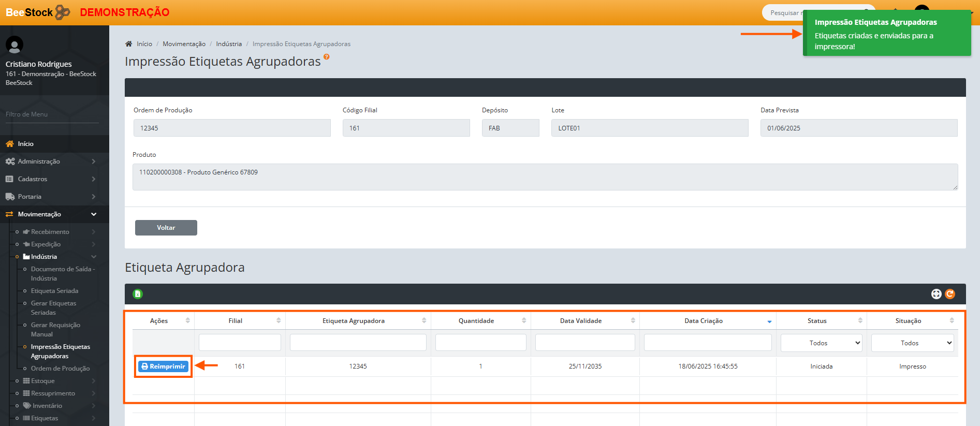Click the white expand fullscreen grid icon

point(936,294)
